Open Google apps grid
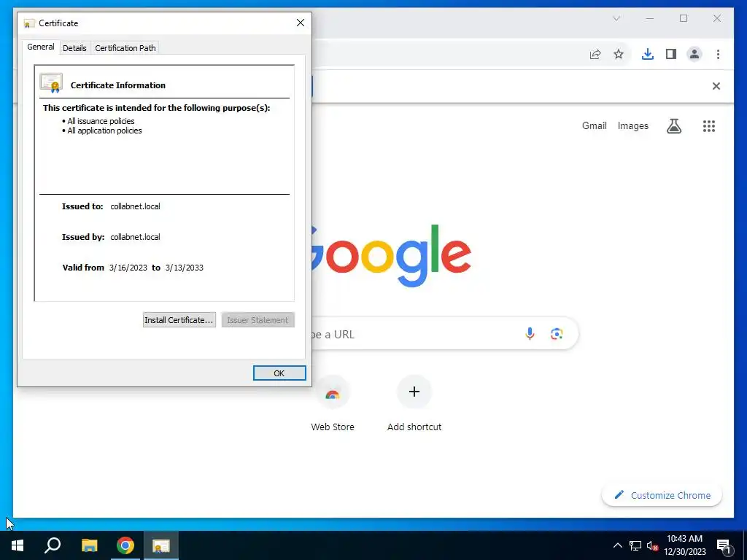 (709, 125)
